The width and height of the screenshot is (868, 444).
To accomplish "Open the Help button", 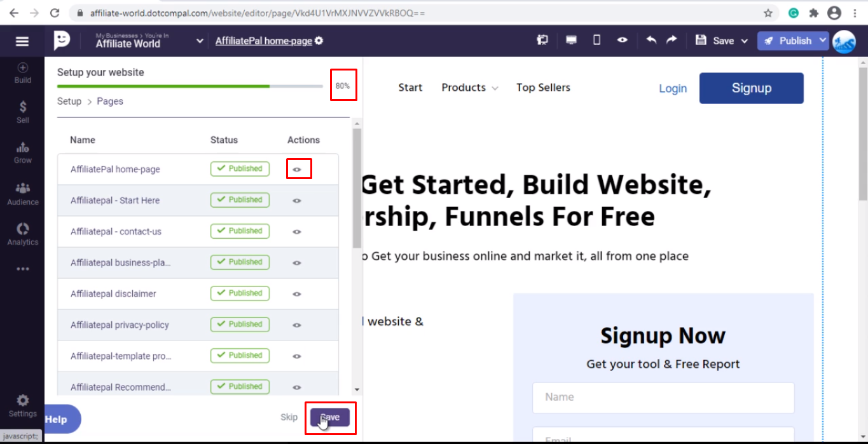I will tap(62, 419).
